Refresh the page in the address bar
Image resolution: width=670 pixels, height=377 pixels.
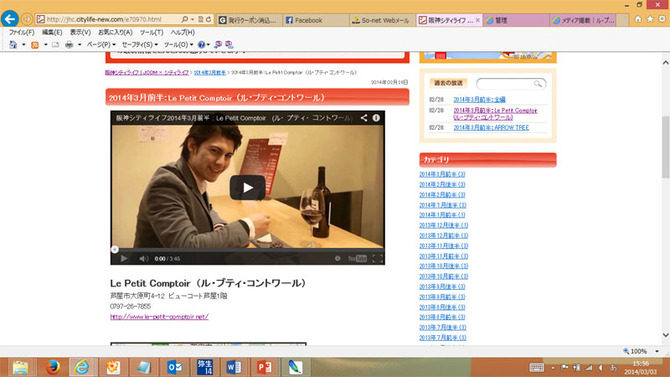click(209, 19)
